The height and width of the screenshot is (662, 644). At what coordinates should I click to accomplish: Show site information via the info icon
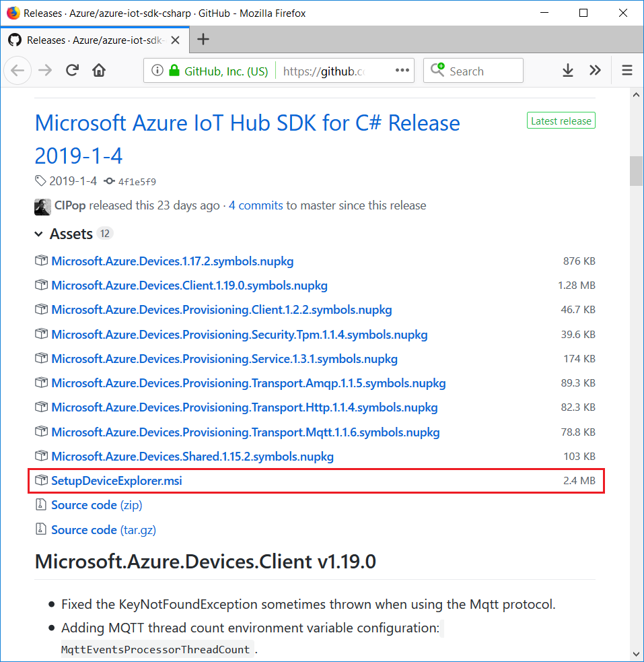pyautogui.click(x=157, y=70)
